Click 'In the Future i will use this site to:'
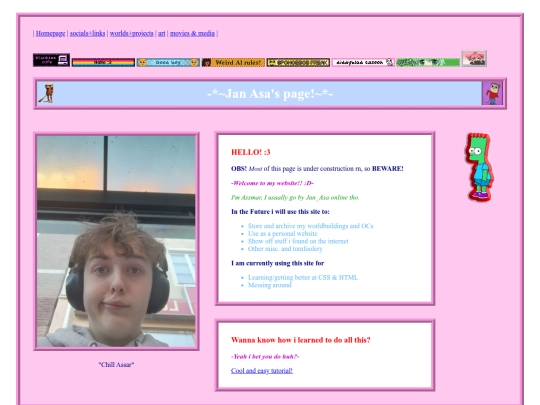Viewport: 540px width, 405px height. point(280,211)
